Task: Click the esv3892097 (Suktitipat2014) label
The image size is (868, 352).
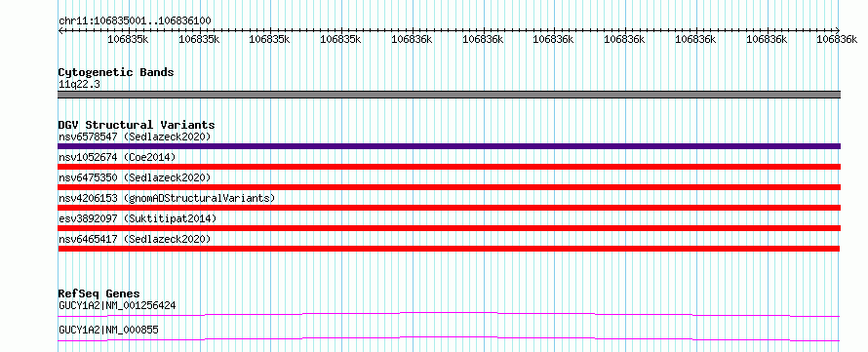Action: (138, 218)
